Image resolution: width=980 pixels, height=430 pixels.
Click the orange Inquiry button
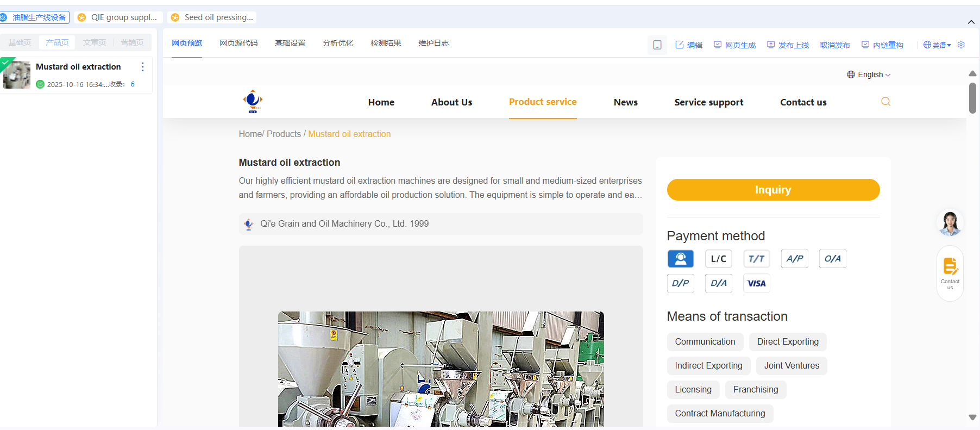tap(772, 190)
